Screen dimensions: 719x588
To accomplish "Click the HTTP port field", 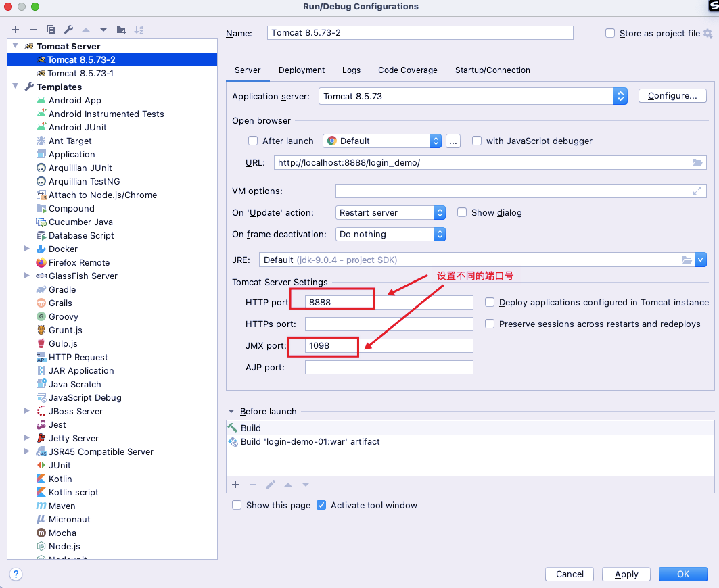I will tap(389, 303).
